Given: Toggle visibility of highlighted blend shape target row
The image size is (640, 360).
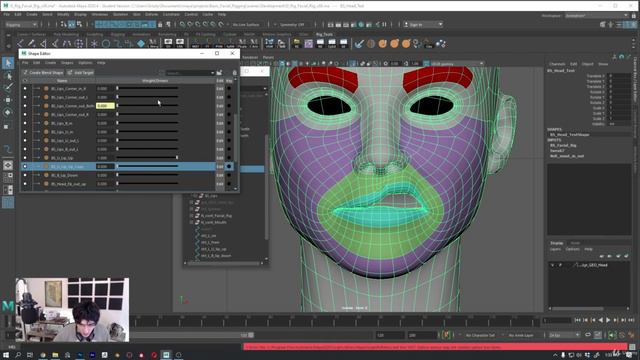Looking at the screenshot, I should point(25,166).
